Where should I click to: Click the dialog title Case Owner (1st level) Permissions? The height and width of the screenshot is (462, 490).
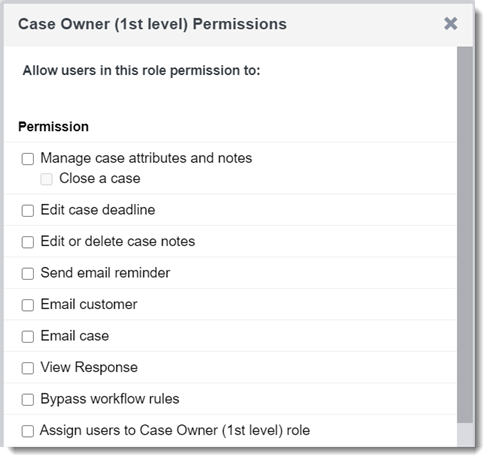point(152,24)
